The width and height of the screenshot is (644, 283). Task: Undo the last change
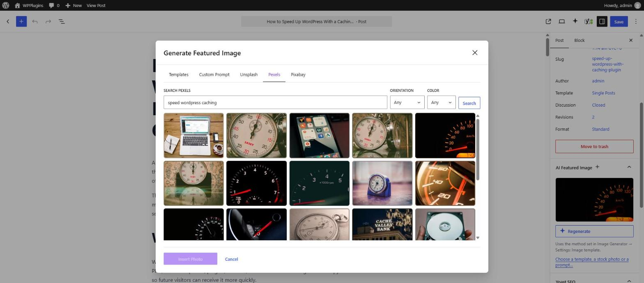35,21
